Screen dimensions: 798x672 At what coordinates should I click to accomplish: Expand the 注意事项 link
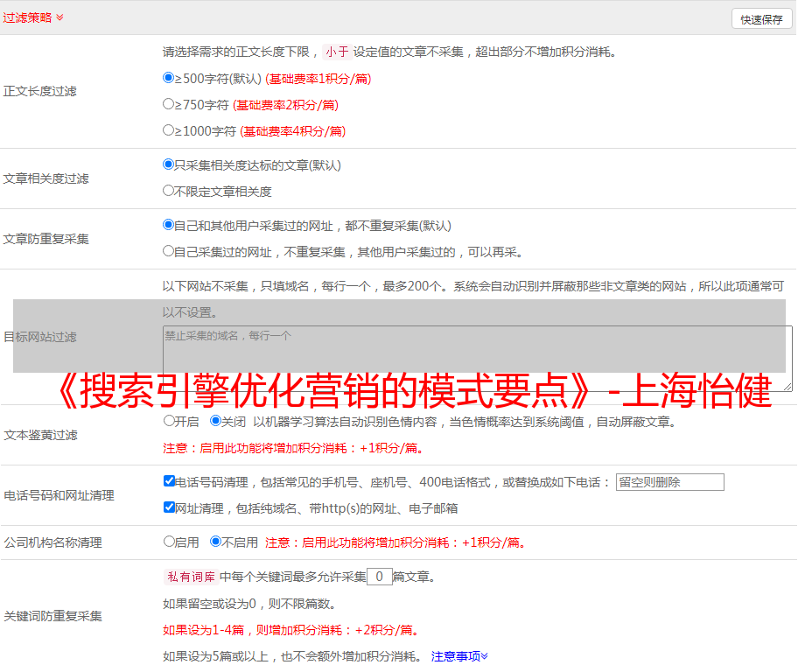(459, 655)
